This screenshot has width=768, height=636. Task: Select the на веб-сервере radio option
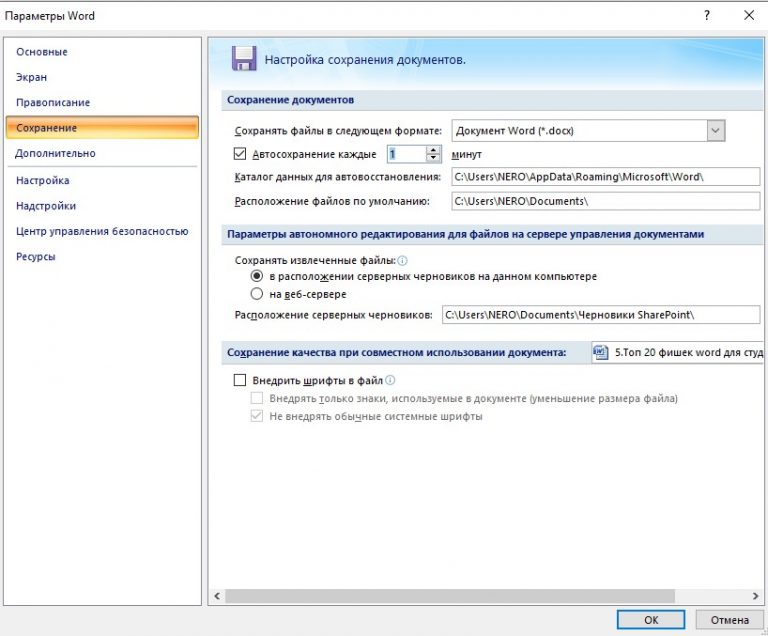(x=257, y=294)
